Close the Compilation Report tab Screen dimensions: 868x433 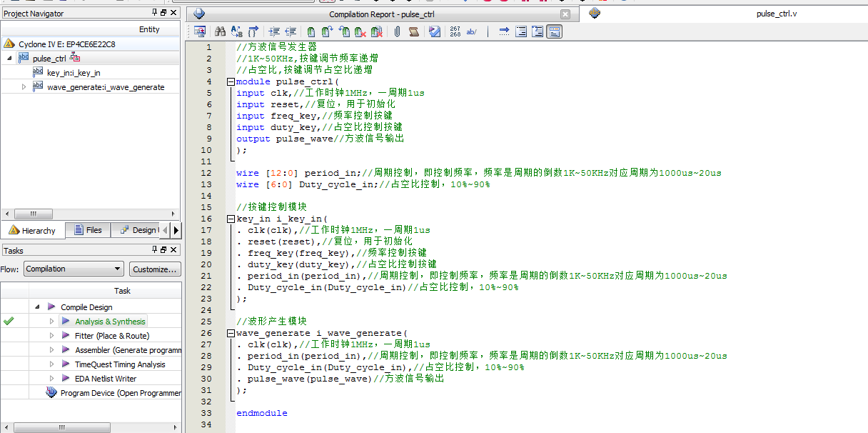click(565, 14)
